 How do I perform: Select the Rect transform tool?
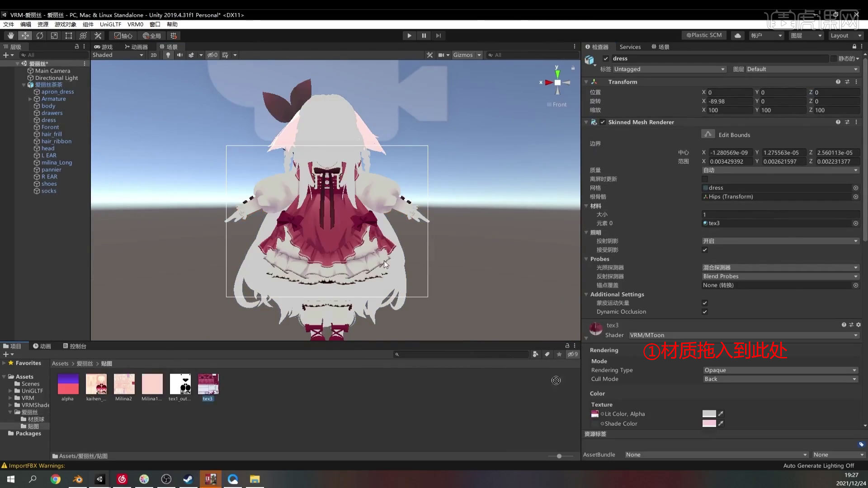click(x=68, y=35)
